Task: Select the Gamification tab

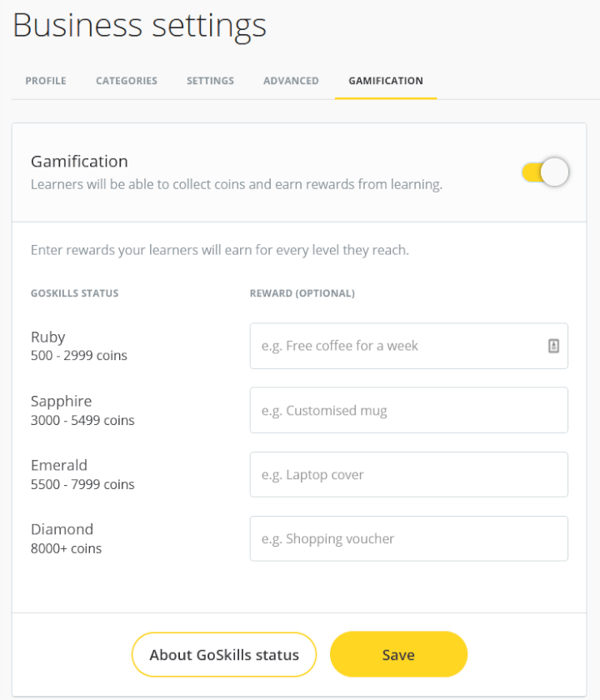Action: click(385, 81)
